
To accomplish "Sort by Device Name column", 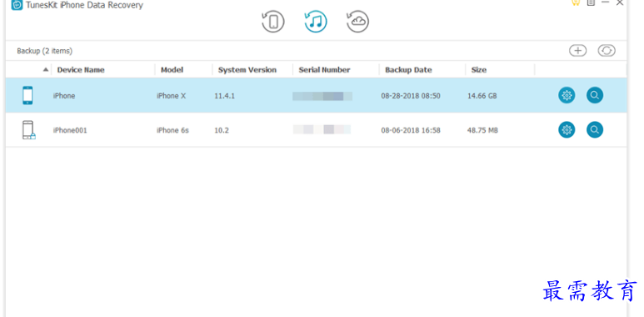I will coord(81,70).
